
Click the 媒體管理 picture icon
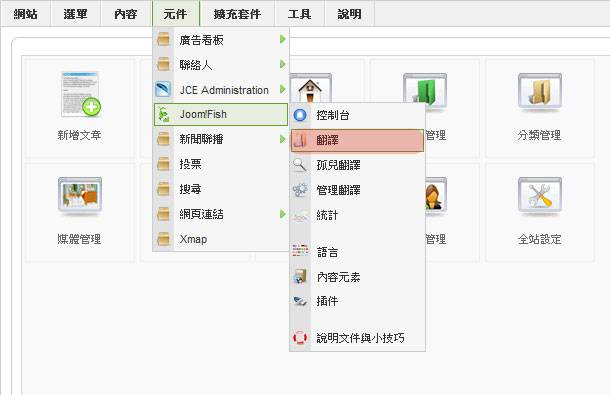point(80,195)
